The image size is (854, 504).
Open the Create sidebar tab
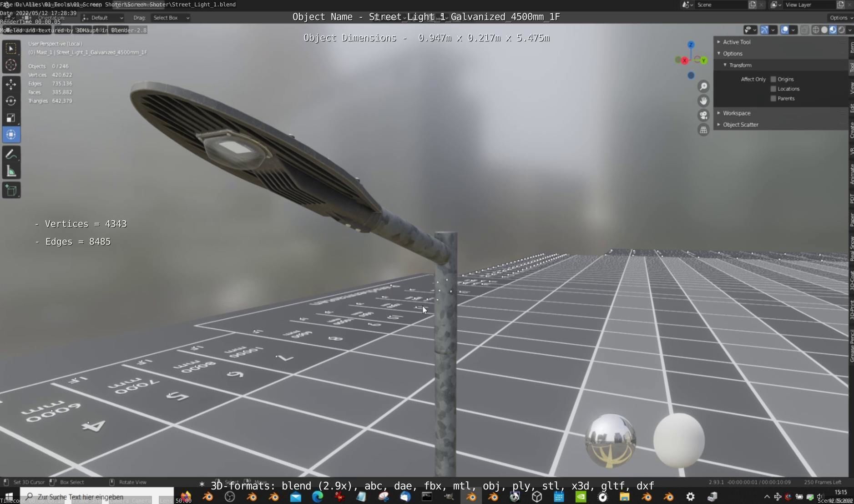point(851,131)
